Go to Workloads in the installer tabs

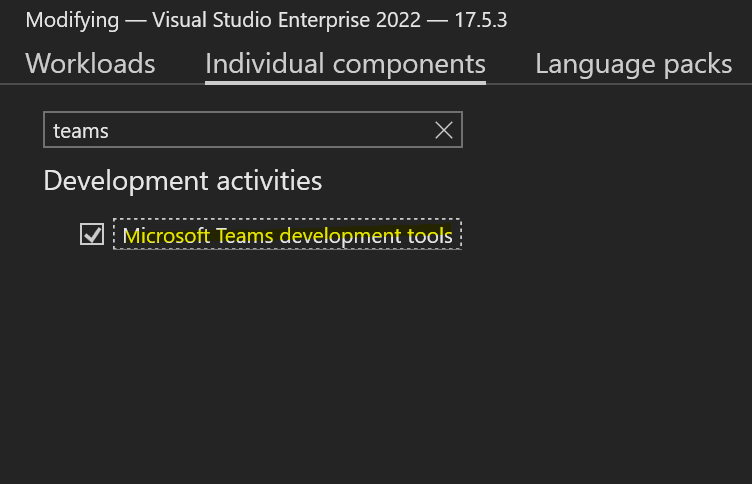tap(90, 64)
